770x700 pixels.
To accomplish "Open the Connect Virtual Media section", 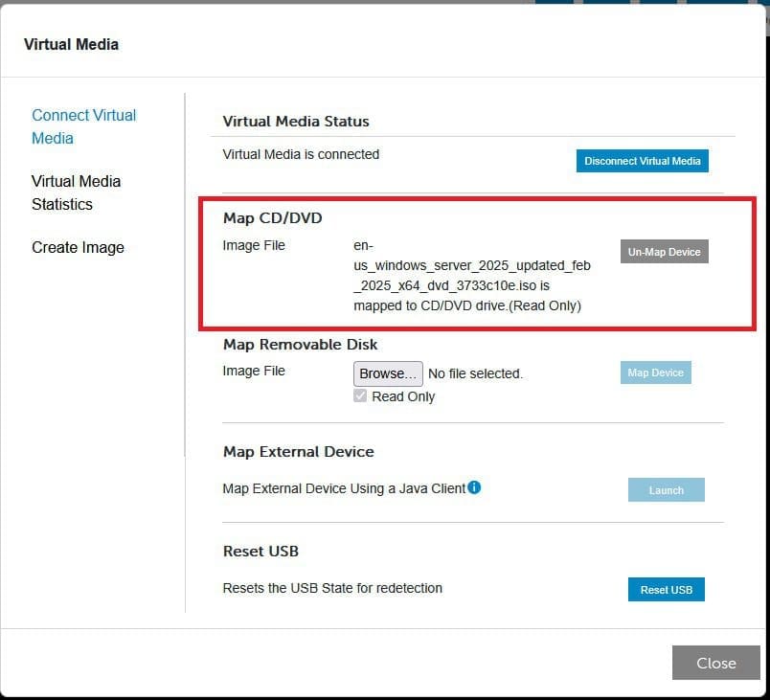I will (83, 126).
